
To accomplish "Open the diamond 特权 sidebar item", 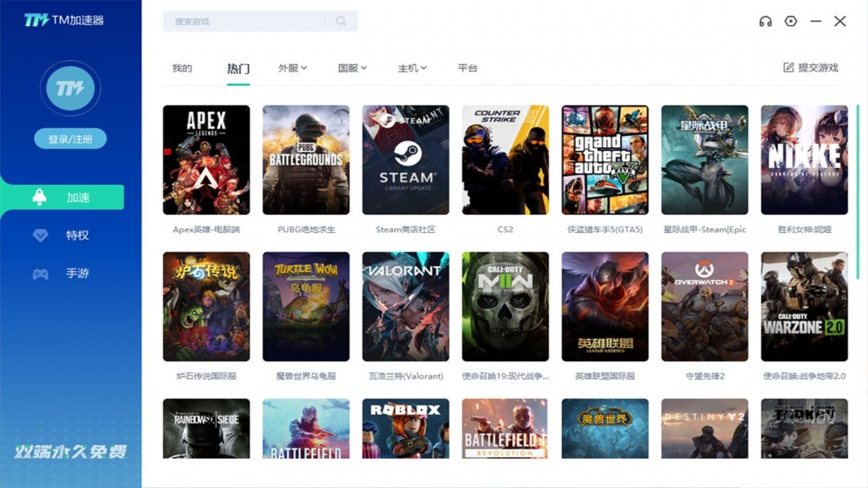I will pyautogui.click(x=62, y=236).
